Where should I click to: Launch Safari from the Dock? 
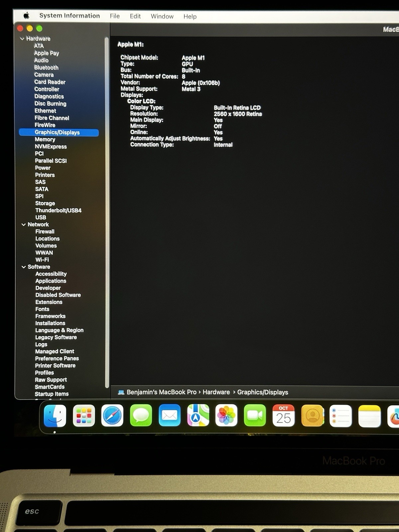pyautogui.click(x=112, y=416)
